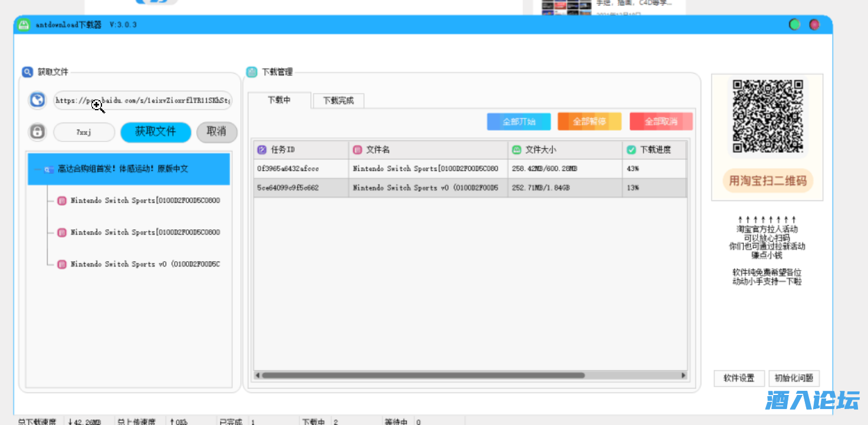Click the file icon of Nintendo Switch Sports v0 tree item

(x=62, y=265)
